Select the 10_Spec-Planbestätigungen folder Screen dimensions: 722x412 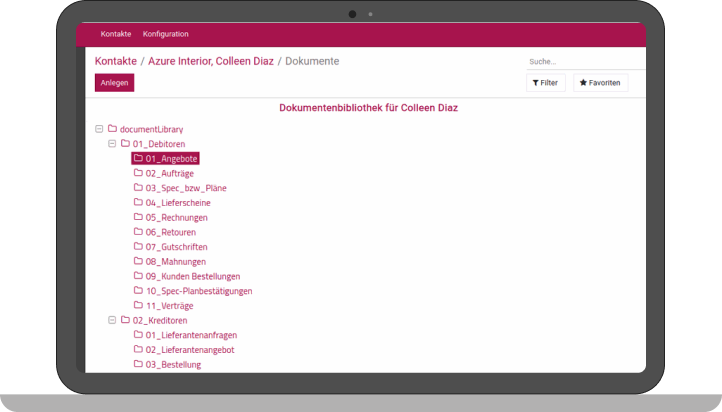coord(198,291)
